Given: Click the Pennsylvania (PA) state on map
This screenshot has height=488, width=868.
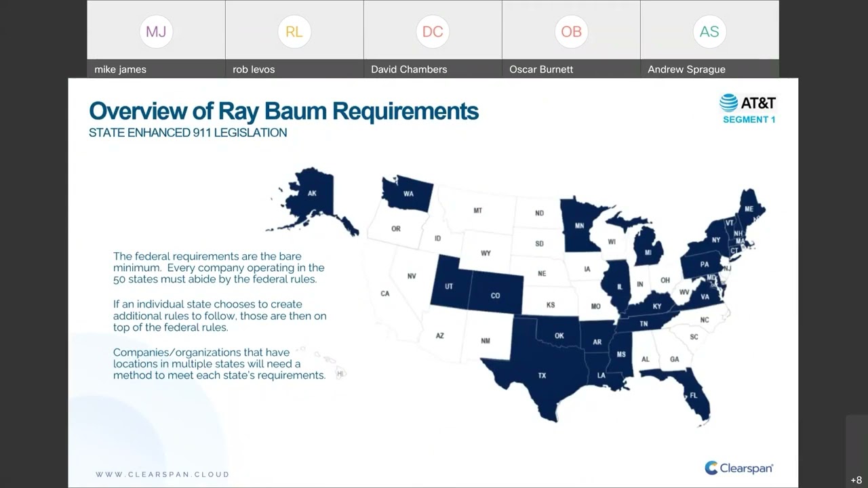Looking at the screenshot, I should pos(705,264).
